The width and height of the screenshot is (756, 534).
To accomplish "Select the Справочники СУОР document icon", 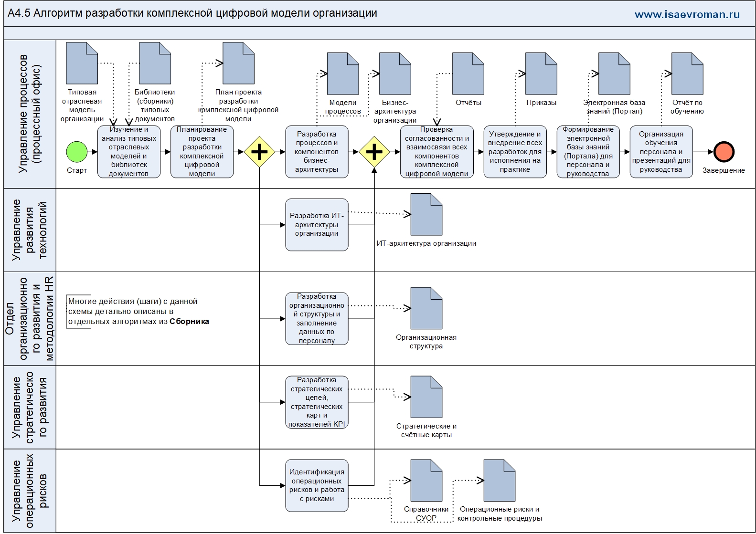I will click(426, 481).
